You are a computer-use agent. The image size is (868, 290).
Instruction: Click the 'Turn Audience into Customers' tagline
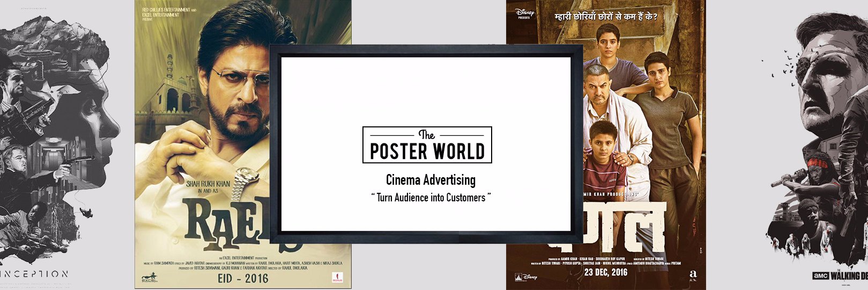pyautogui.click(x=431, y=198)
